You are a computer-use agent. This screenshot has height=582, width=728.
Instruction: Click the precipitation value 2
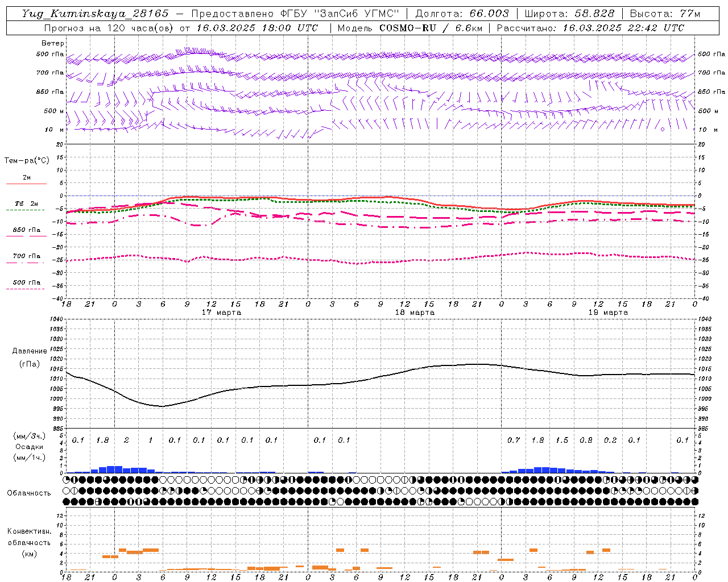pyautogui.click(x=126, y=440)
